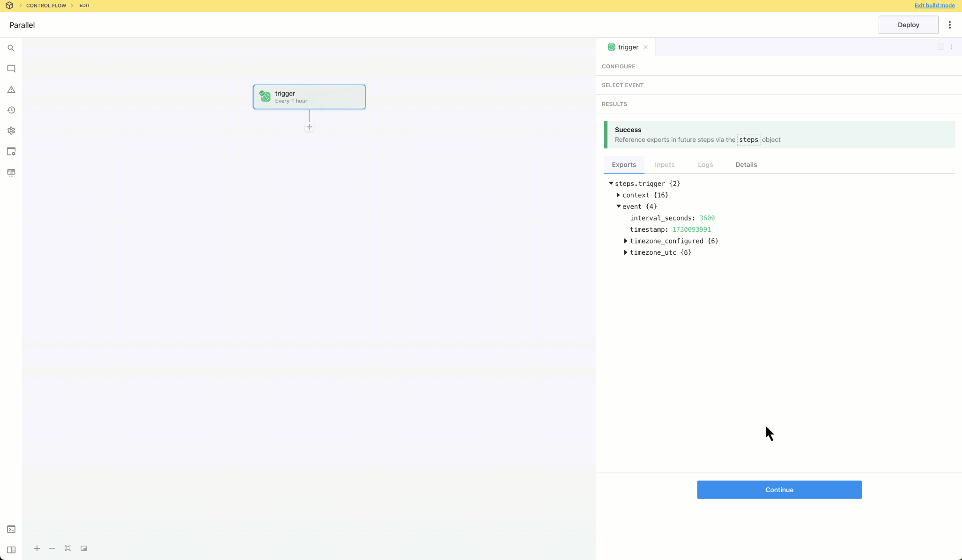
Task: Collapse the event {4} node
Action: (618, 206)
